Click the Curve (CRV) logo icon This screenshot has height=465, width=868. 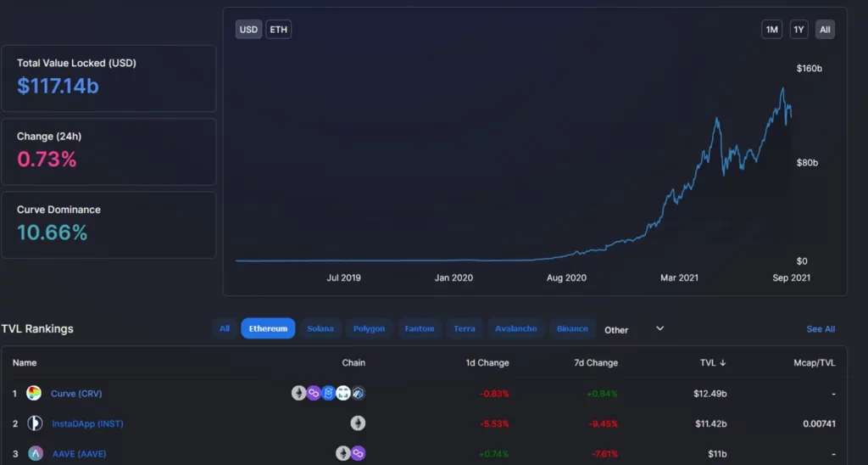click(34, 394)
